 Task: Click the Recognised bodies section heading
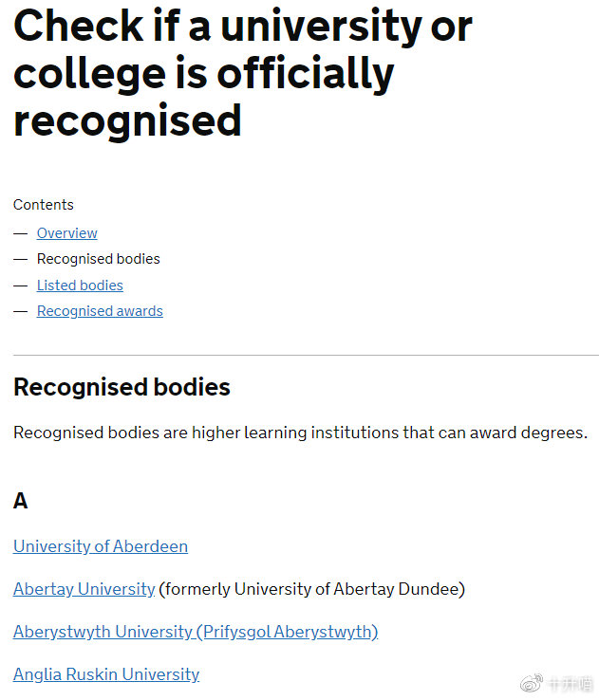click(x=122, y=387)
